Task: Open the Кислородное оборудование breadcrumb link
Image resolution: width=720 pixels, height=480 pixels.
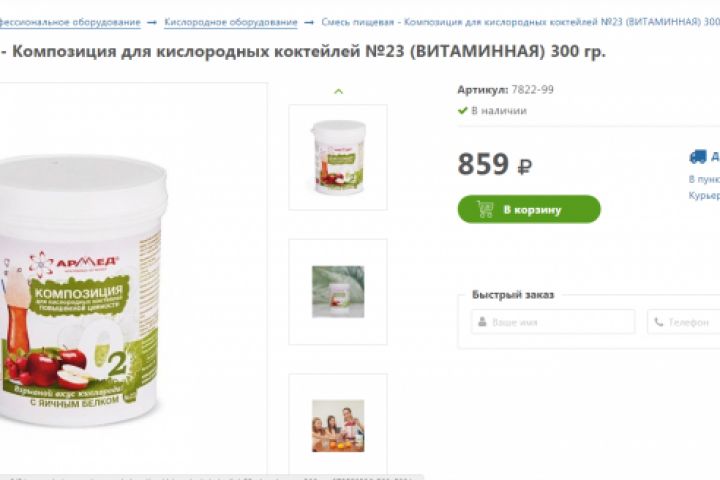Action: point(231,22)
